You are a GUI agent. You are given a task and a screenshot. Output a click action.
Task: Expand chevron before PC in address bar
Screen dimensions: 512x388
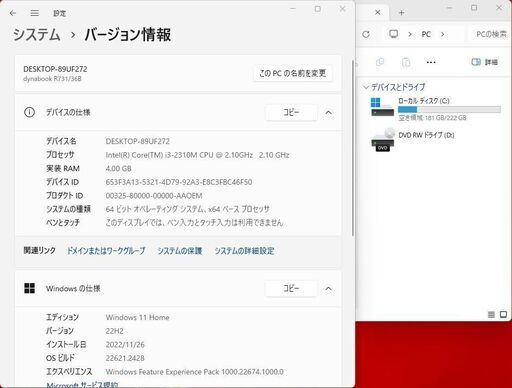tap(410, 34)
